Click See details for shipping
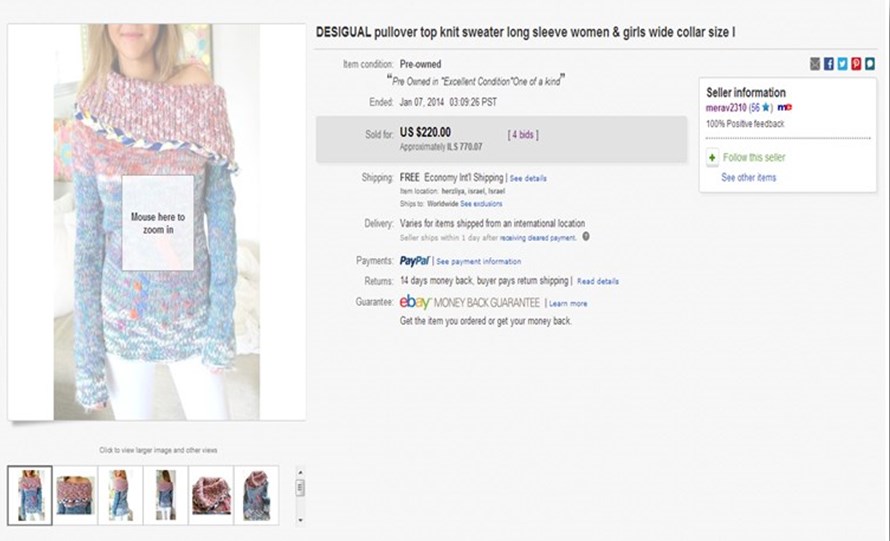Viewport: 890px width, 541px height. (528, 178)
